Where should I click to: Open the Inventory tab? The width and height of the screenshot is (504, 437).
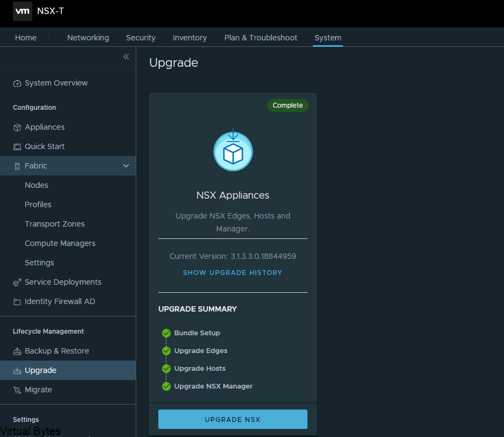[190, 38]
